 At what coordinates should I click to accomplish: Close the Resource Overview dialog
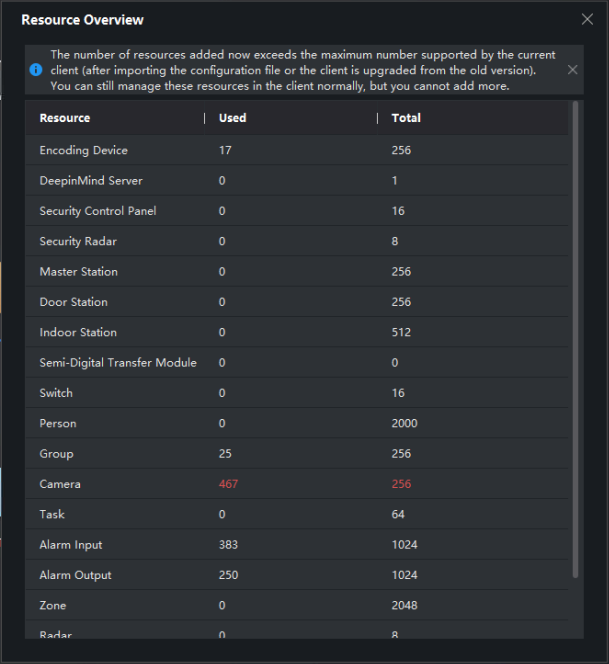[587, 19]
